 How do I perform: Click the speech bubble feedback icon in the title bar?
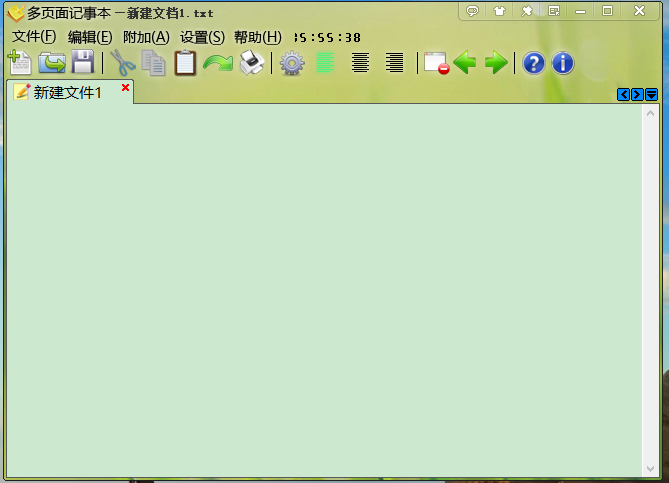tap(472, 11)
